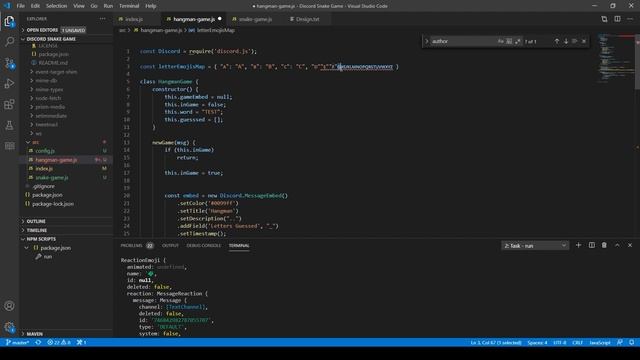Open the View menu
This screenshot has width=640, height=360.
pyautogui.click(x=79, y=6)
